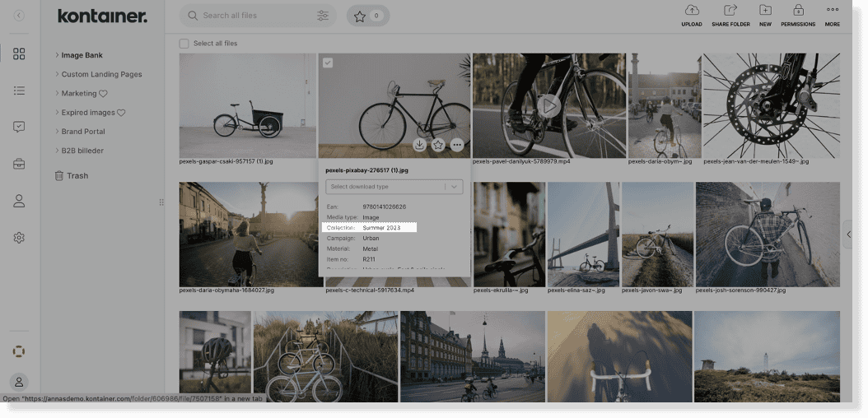Click the New folder icon
868x418 pixels.
pos(765,11)
